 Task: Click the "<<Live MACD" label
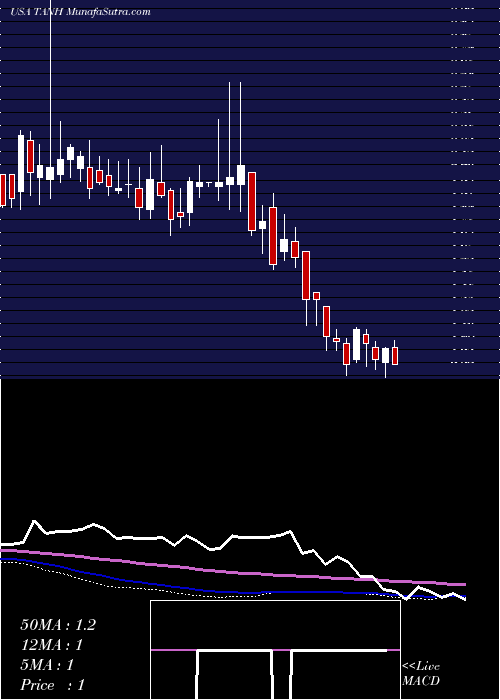[x=421, y=674]
